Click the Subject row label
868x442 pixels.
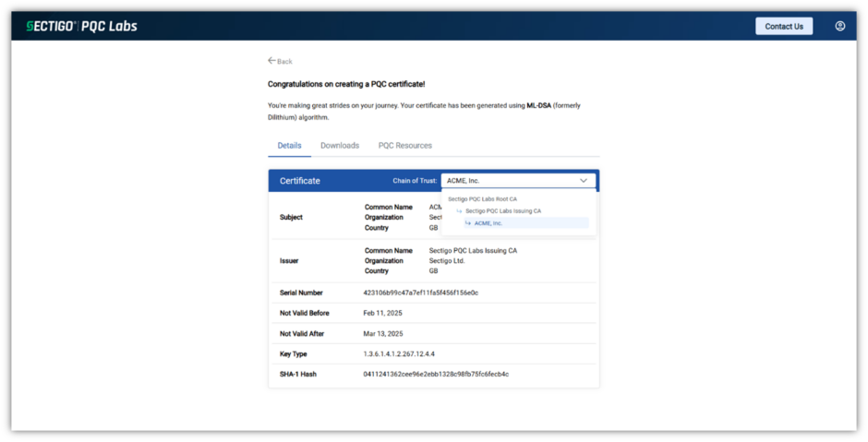(291, 218)
